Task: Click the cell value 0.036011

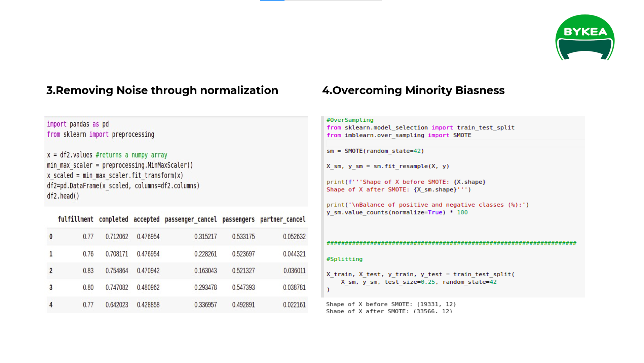Action: (294, 271)
